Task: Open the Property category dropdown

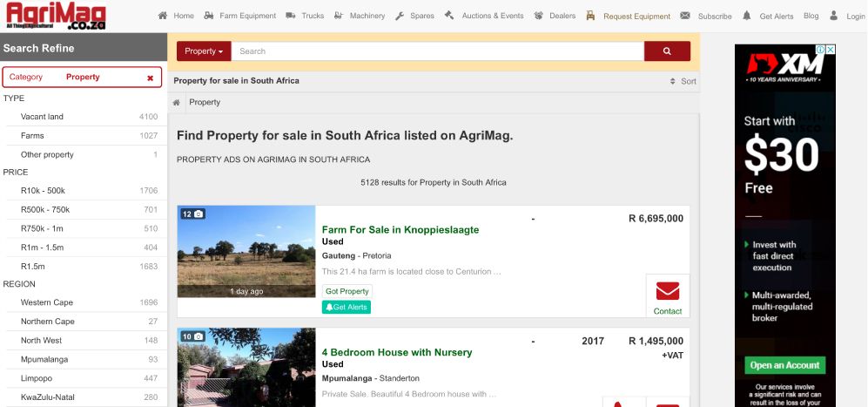Action: point(204,51)
